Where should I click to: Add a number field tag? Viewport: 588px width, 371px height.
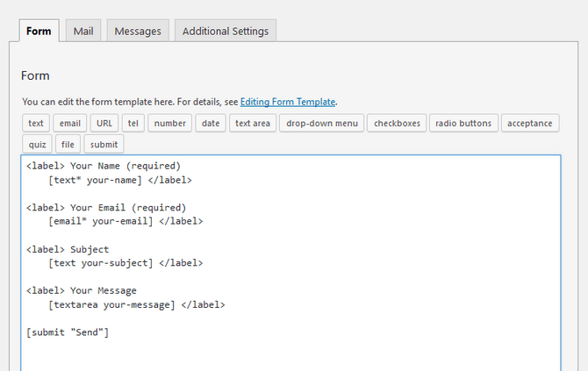click(x=170, y=123)
